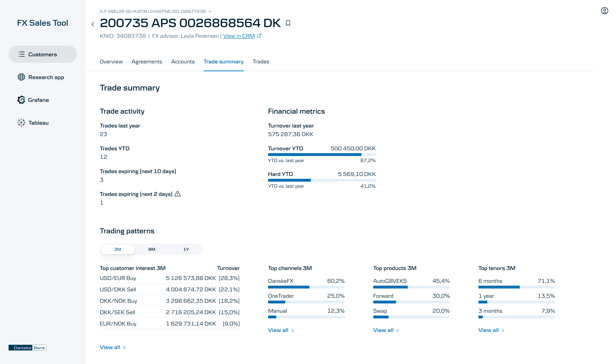
Task: Select the 6M trading pattern period
Action: click(152, 249)
